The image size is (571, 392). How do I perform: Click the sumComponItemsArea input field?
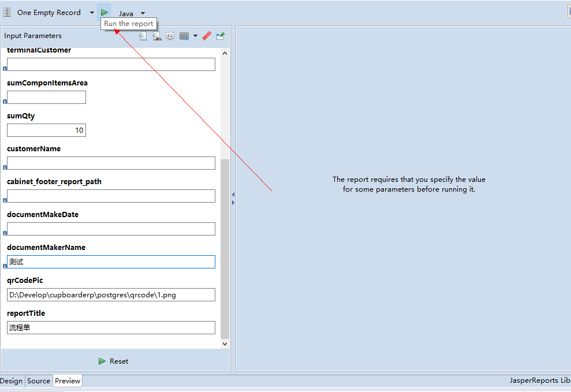[46, 97]
